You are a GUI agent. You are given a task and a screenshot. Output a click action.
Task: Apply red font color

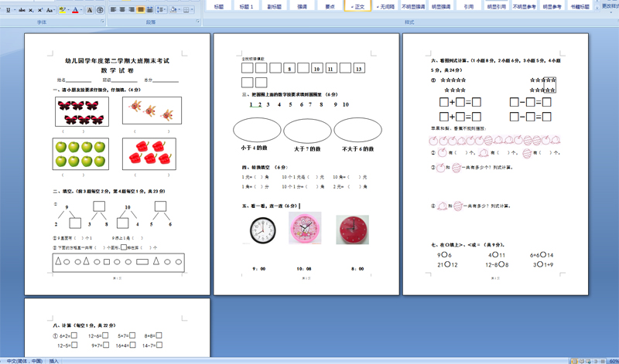75,10
